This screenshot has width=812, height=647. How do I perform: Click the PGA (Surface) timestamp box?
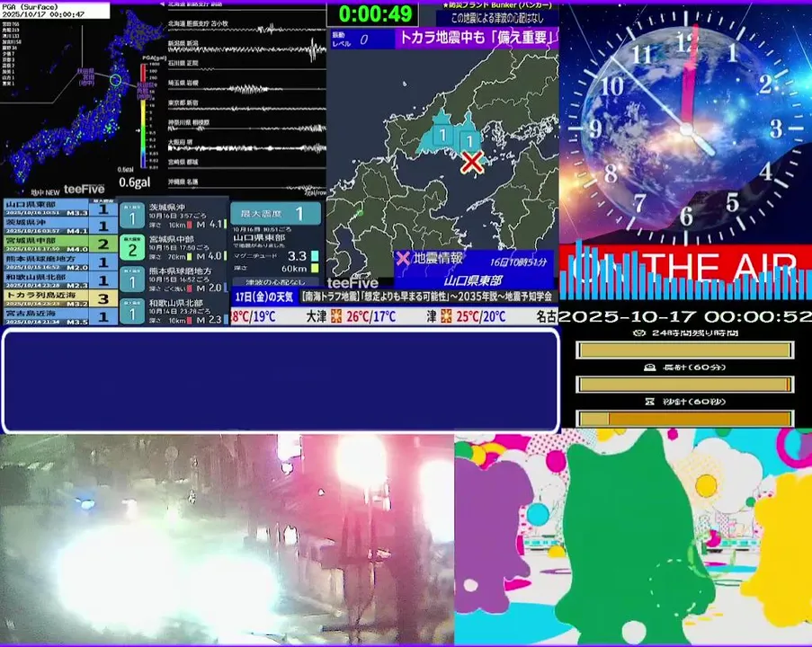[x=55, y=11]
